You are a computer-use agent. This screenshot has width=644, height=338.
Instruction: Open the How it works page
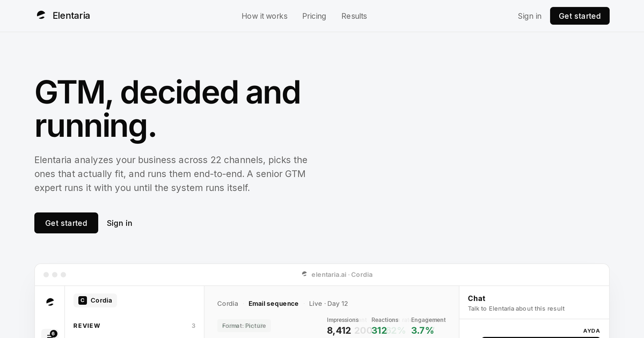[x=265, y=16]
